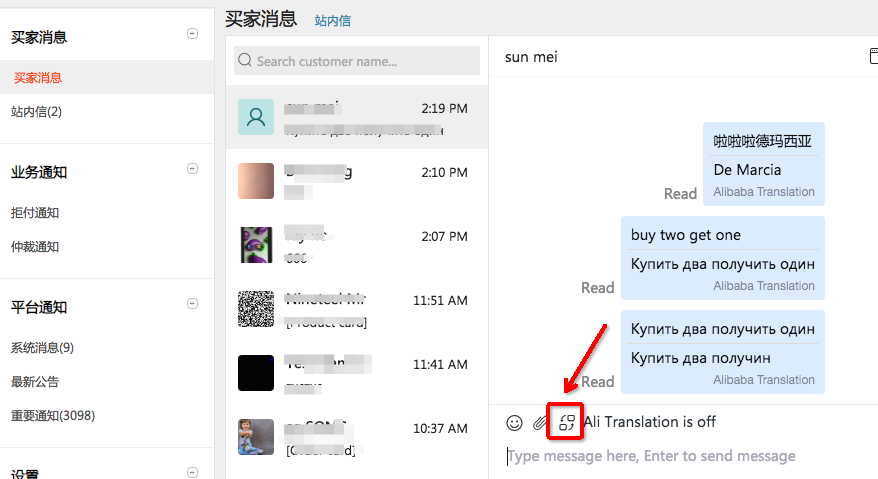This screenshot has width=878, height=479.
Task: Open 仲裁通知 notifications
Action: tap(35, 247)
